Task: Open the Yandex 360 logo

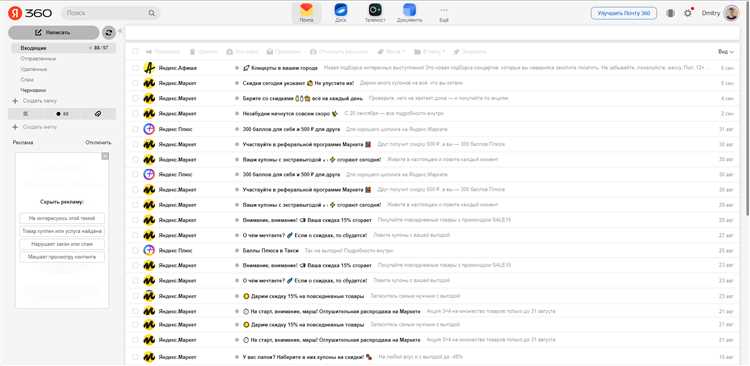Action: [x=30, y=13]
